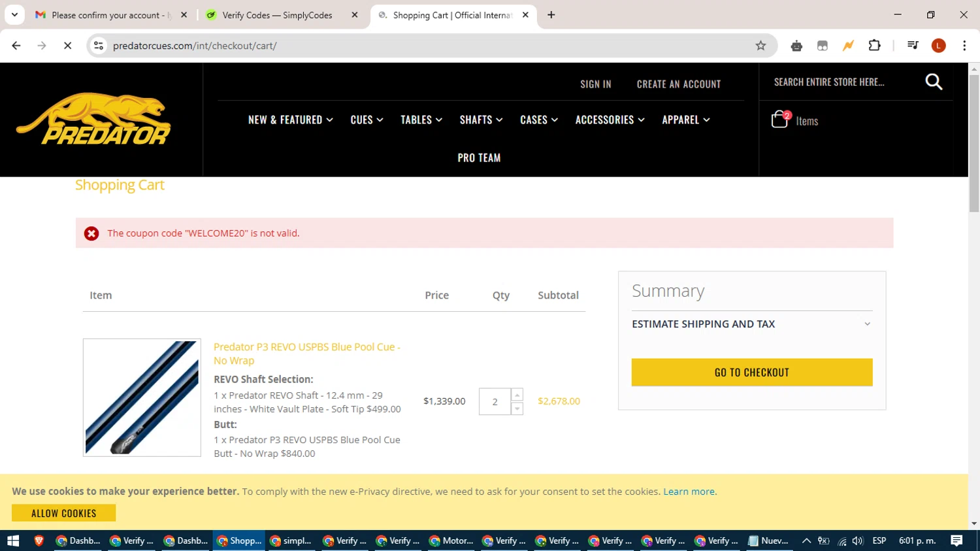Expand the Accessories menu
Viewport: 980px width, 551px height.
point(610,120)
